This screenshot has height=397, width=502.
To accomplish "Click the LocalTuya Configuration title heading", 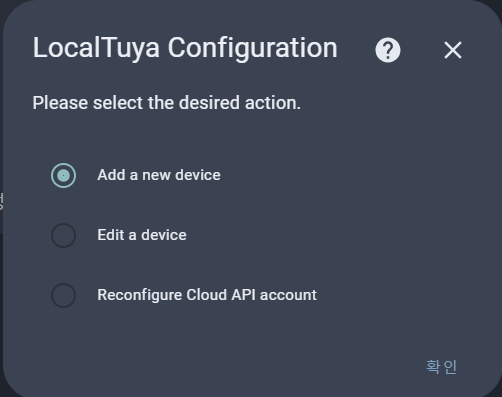I will [x=185, y=48].
